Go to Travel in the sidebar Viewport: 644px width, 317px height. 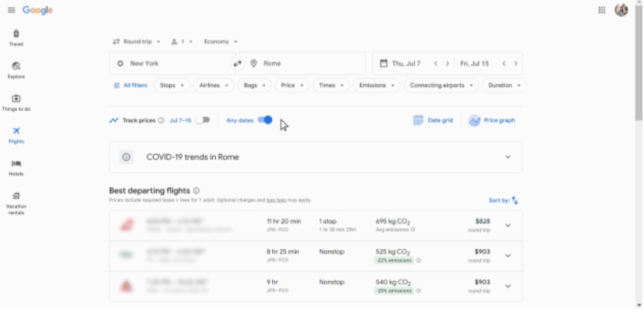point(16,37)
